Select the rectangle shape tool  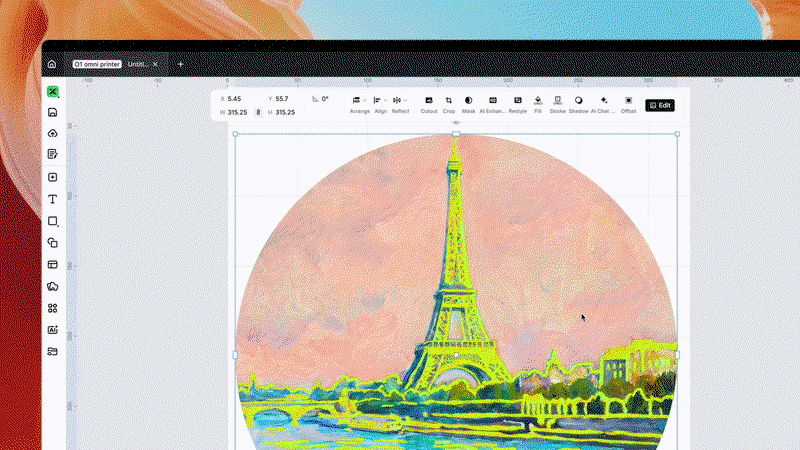pyautogui.click(x=53, y=221)
